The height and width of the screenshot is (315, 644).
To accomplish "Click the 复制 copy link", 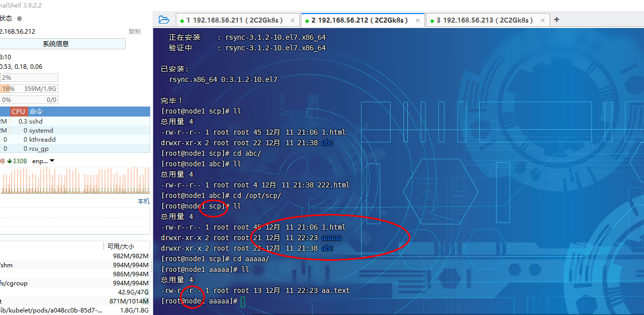I will 134,31.
